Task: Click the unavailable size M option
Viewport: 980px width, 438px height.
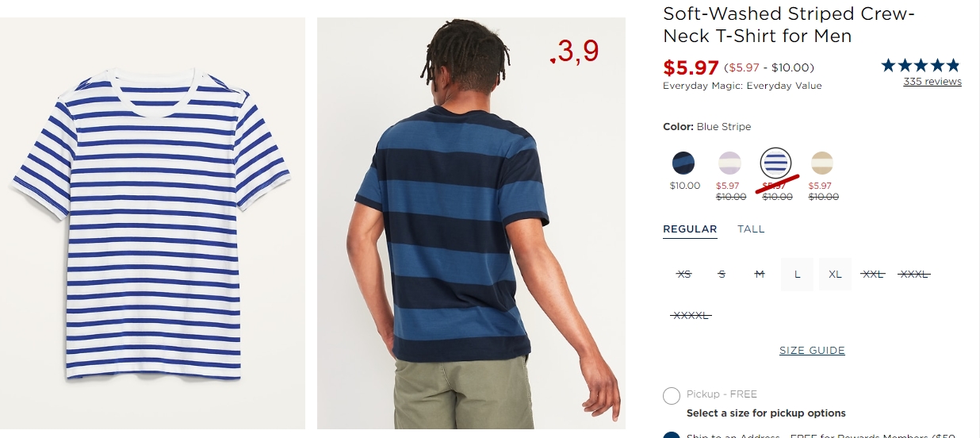Action: tap(760, 275)
